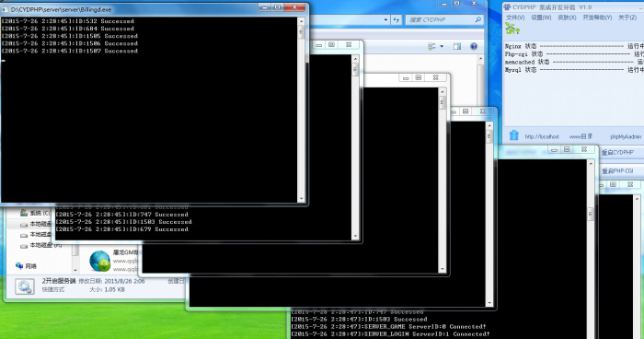This screenshot has width=644, height=339.
Task: Select the 系统 (C:) drive in navigation pane
Action: click(x=35, y=213)
